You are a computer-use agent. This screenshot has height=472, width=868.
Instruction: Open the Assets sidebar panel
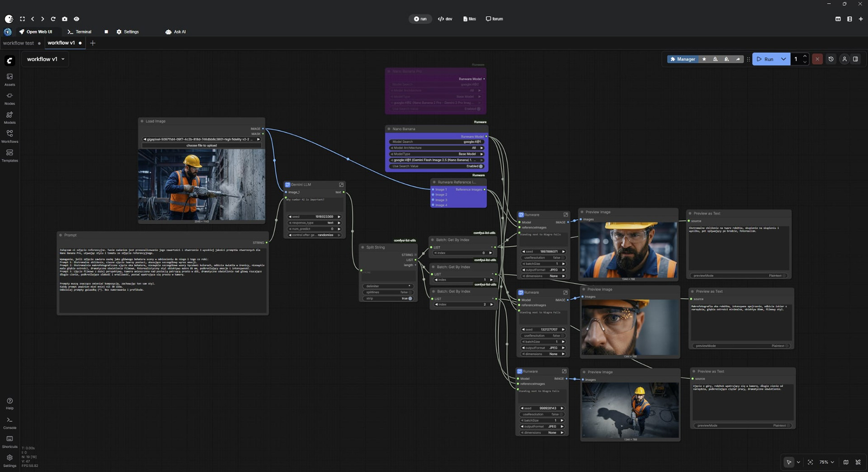(x=9, y=80)
